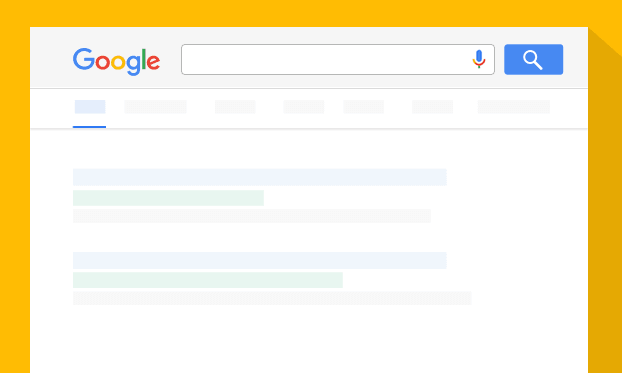Select the last, widest placeholder tab
The image size is (622, 373).
pyautogui.click(x=514, y=107)
